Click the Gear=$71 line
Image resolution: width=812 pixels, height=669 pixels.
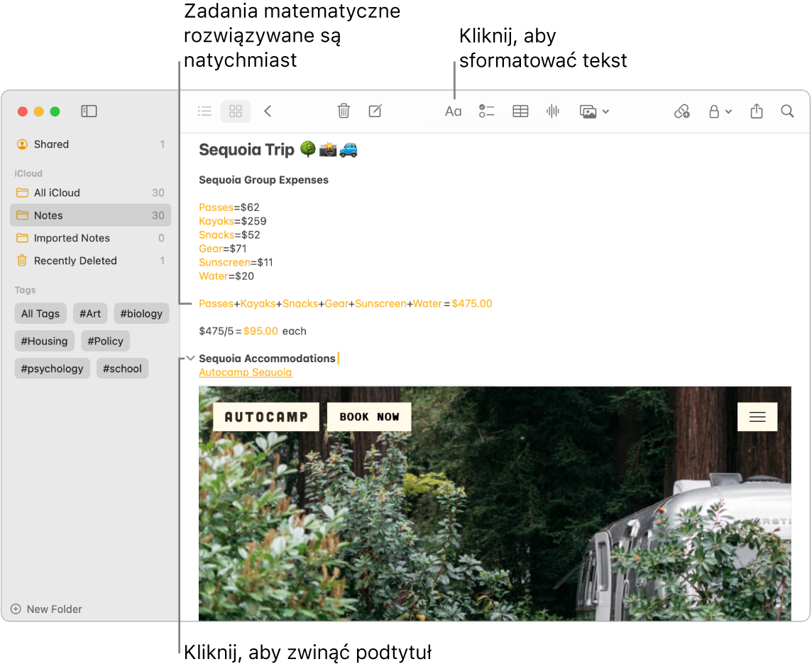tap(223, 249)
